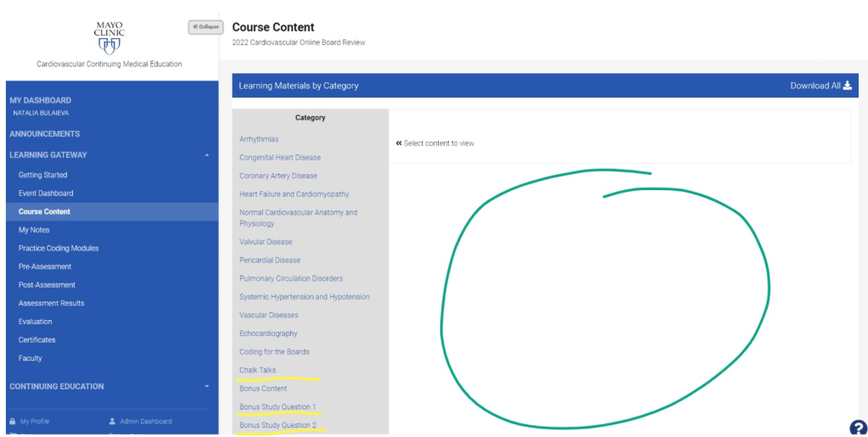Click the My Profile lock icon

coord(12,421)
